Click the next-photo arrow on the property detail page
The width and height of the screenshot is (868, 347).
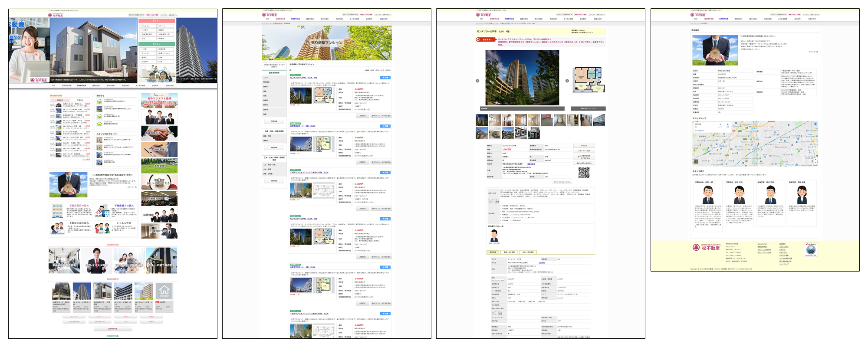point(567,81)
